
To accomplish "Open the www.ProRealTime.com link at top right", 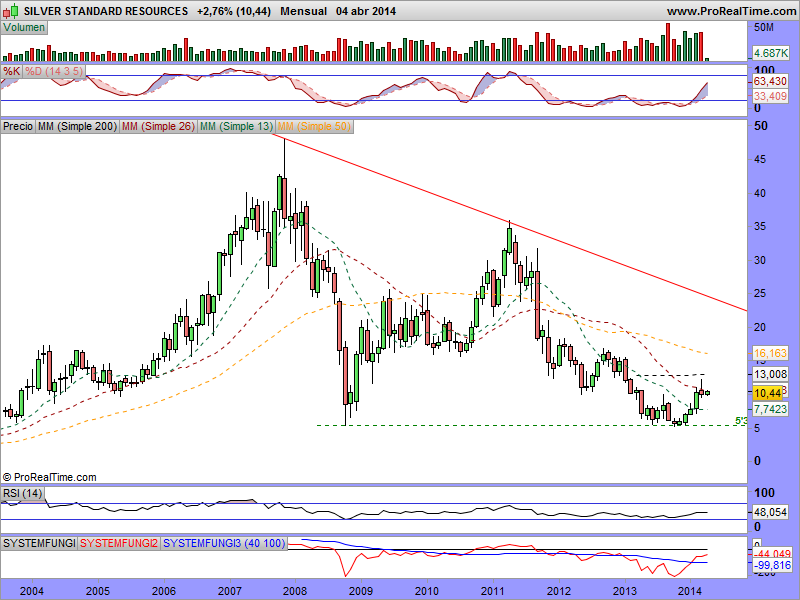I will [x=730, y=10].
